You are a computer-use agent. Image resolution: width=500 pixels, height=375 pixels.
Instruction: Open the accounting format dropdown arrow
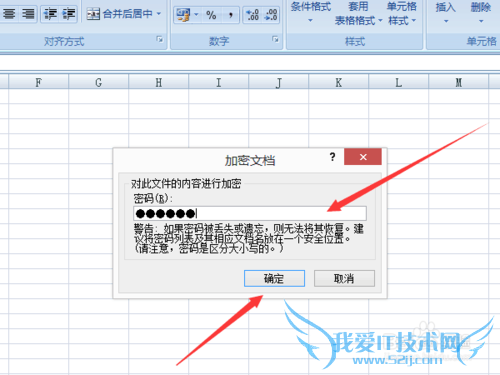196,15
